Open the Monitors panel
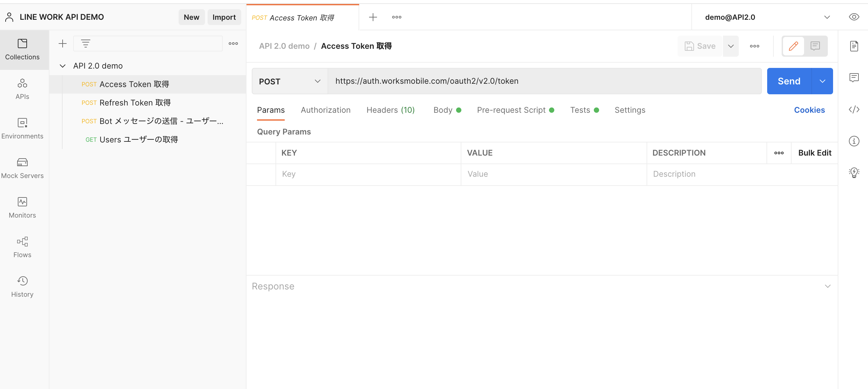 [22, 207]
